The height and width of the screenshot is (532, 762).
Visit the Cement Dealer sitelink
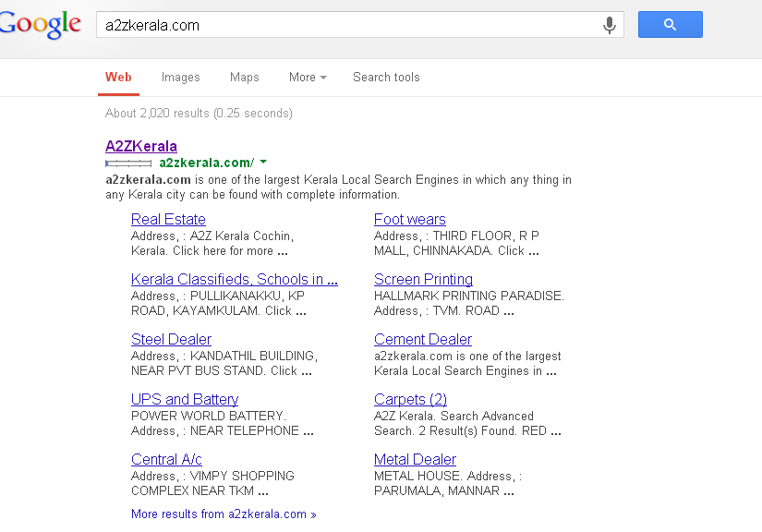coord(423,339)
